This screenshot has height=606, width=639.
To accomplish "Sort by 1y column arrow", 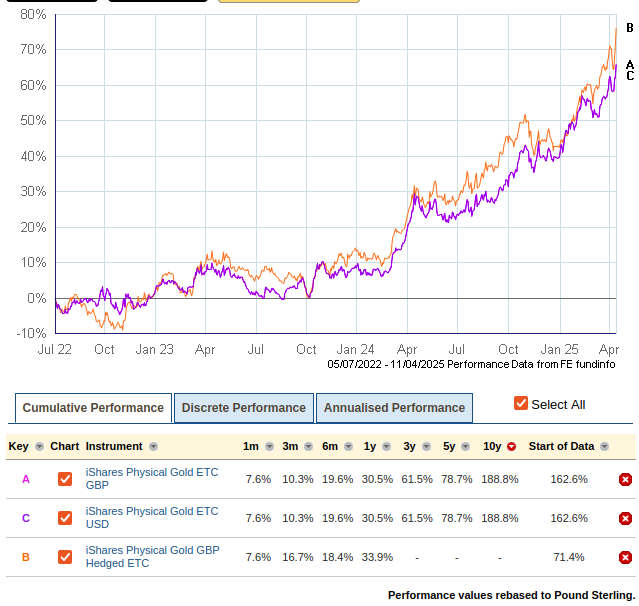I will 386,447.
